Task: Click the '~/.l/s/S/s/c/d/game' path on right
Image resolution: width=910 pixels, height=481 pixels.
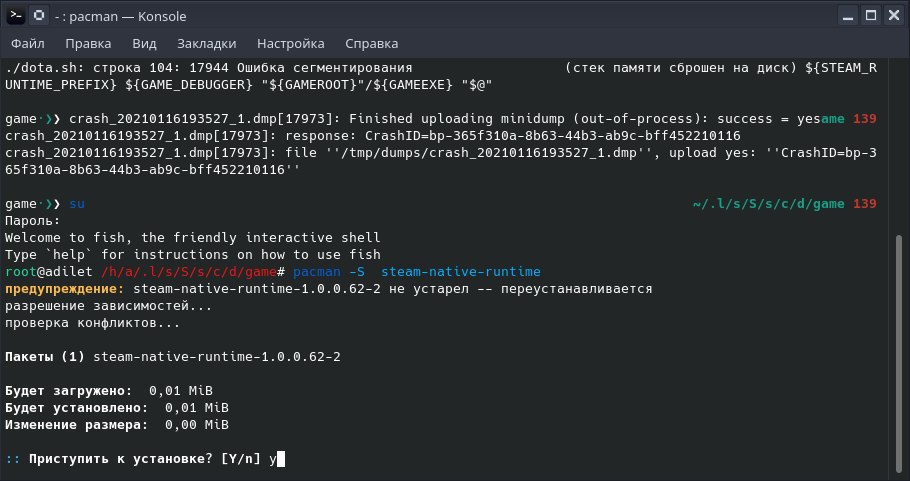Action: pyautogui.click(x=769, y=204)
